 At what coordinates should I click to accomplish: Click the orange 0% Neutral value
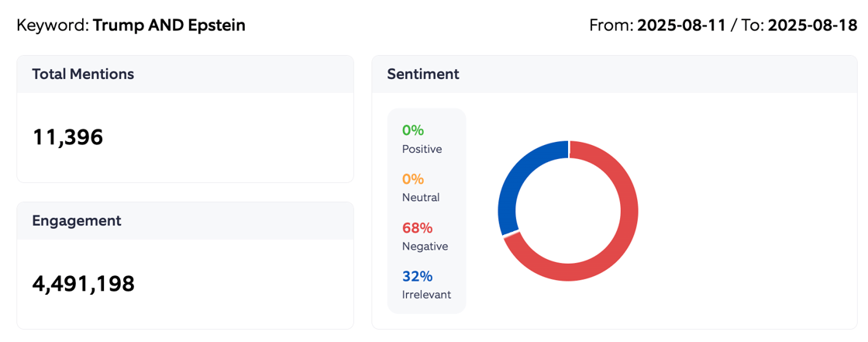tap(413, 179)
